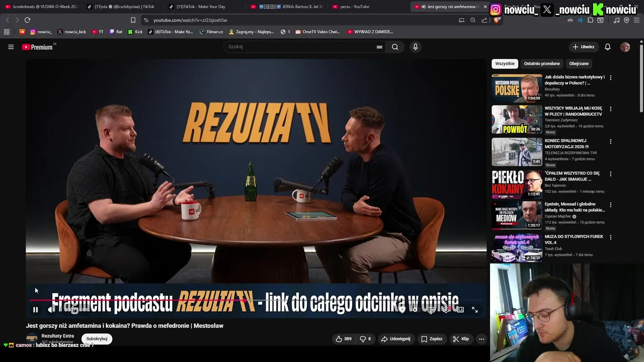Open site settings icon beside the URL
The image size is (644, 362).
point(146,20)
